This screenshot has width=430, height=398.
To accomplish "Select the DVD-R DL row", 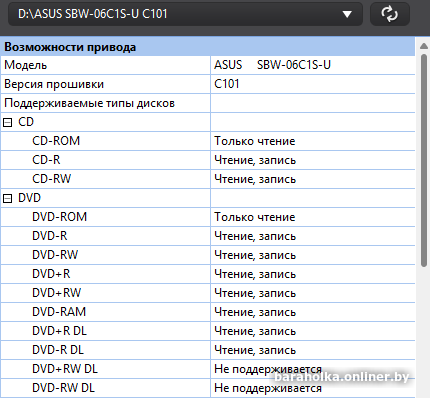I will [x=208, y=350].
